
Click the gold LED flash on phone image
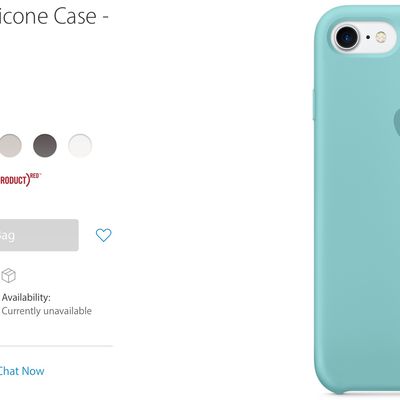pos(381,37)
